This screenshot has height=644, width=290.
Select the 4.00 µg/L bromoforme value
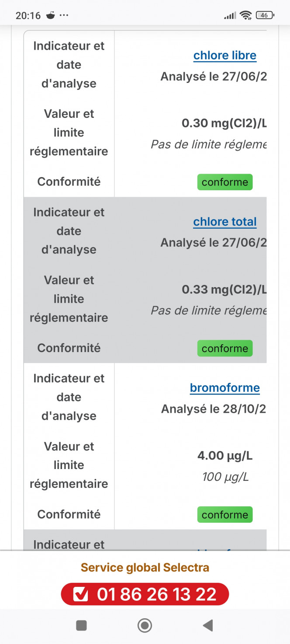click(224, 456)
